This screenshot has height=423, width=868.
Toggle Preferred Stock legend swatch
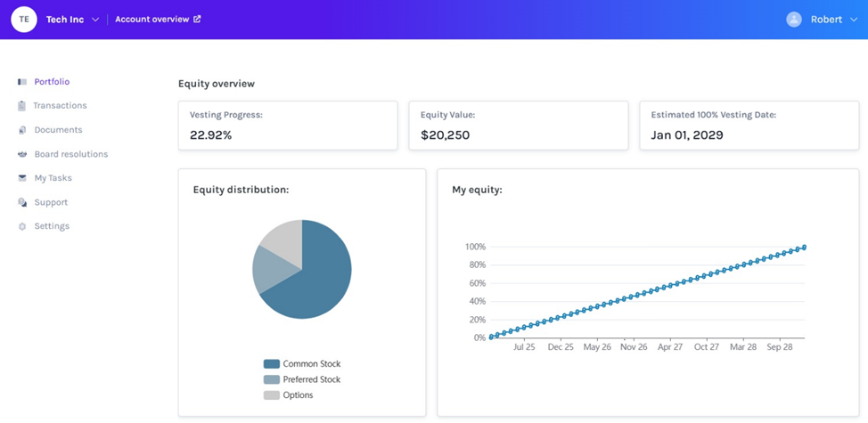click(272, 379)
